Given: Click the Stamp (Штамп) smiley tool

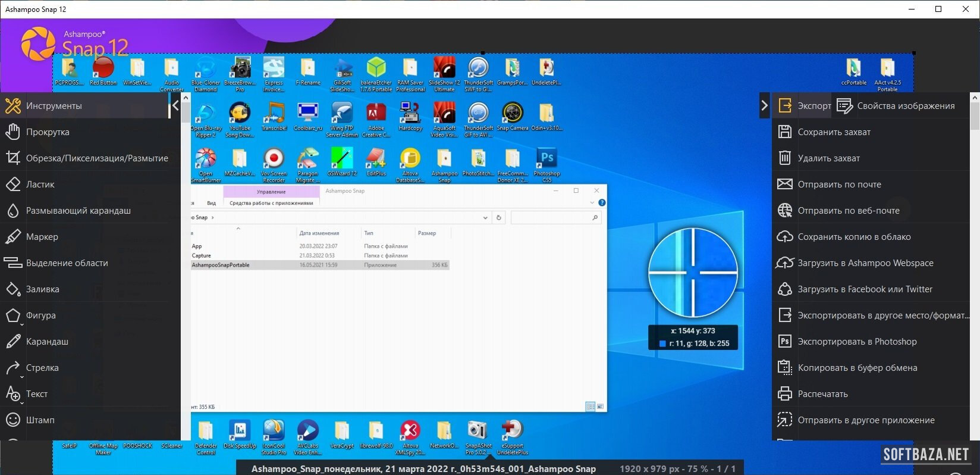Looking at the screenshot, I should (13, 420).
